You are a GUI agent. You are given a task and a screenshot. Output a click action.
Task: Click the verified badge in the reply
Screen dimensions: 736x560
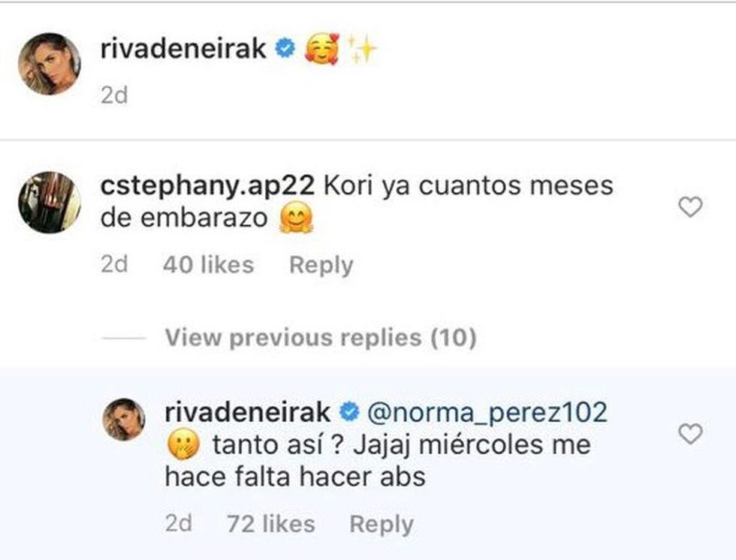coord(349,412)
